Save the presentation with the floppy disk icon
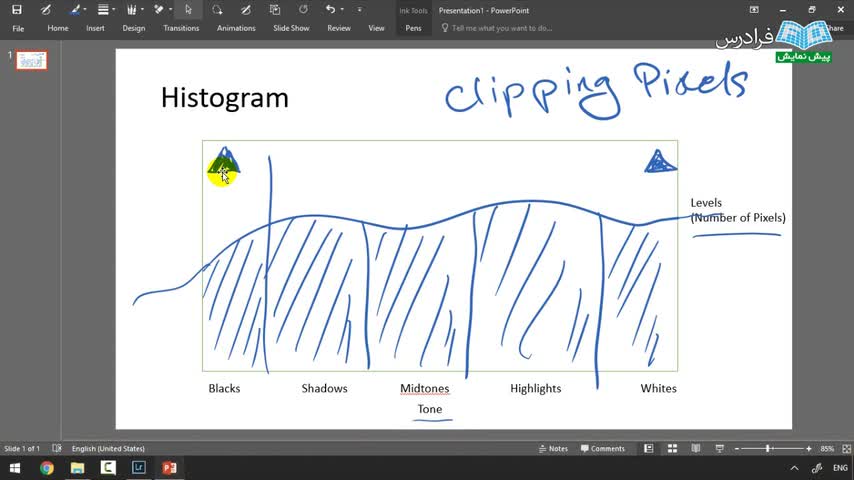This screenshot has width=854, height=480. (x=16, y=10)
